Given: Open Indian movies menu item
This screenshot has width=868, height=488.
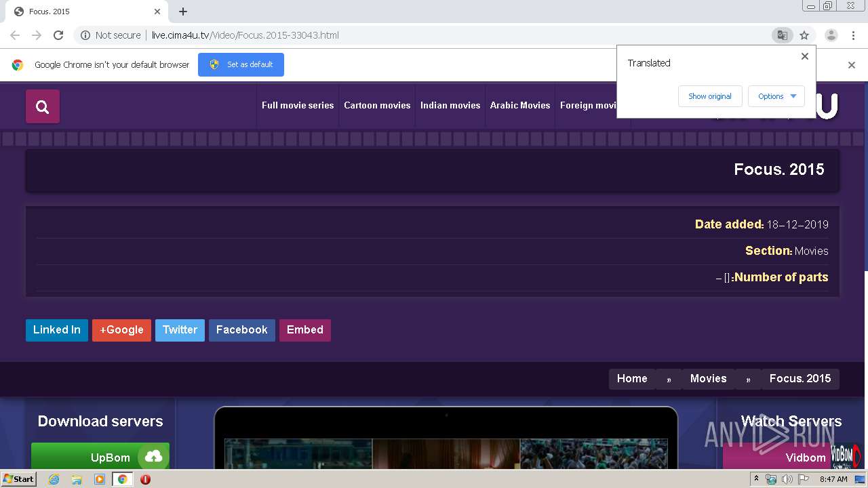Looking at the screenshot, I should [450, 105].
